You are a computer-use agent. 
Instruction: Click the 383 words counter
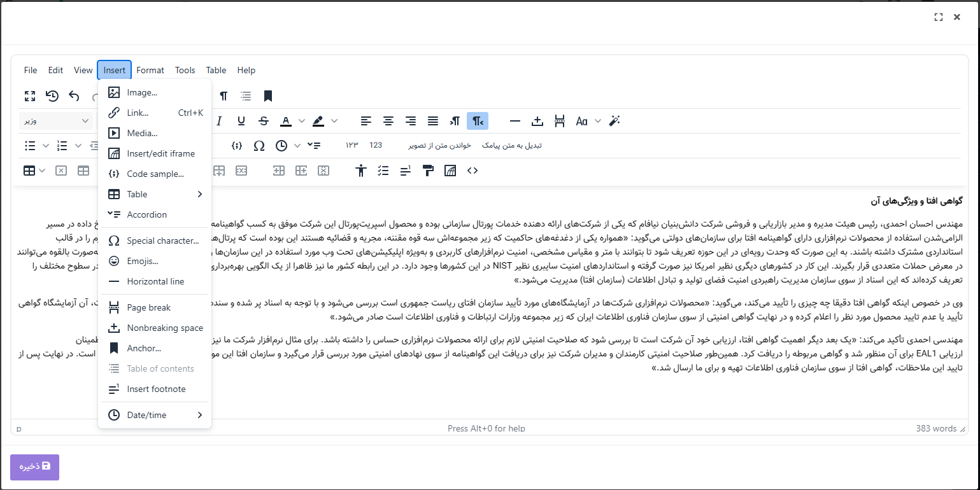936,428
